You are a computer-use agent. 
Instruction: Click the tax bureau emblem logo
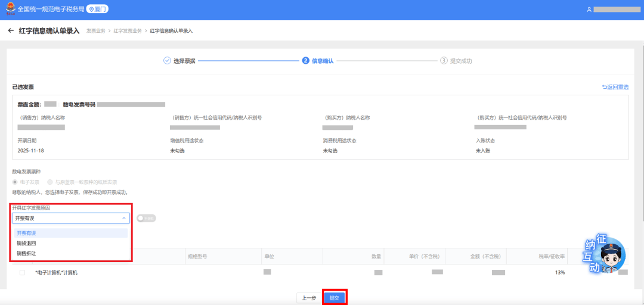pos(10,10)
